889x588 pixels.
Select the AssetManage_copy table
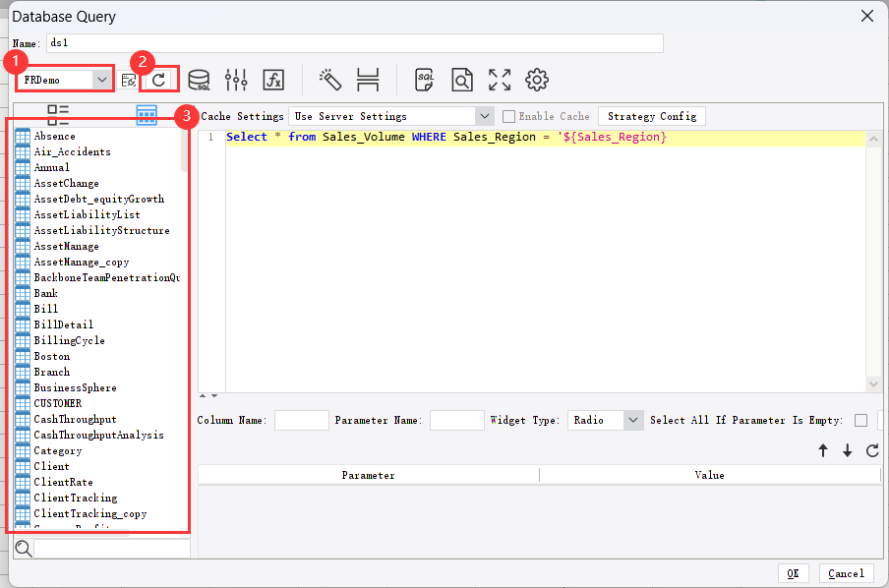(x=81, y=262)
